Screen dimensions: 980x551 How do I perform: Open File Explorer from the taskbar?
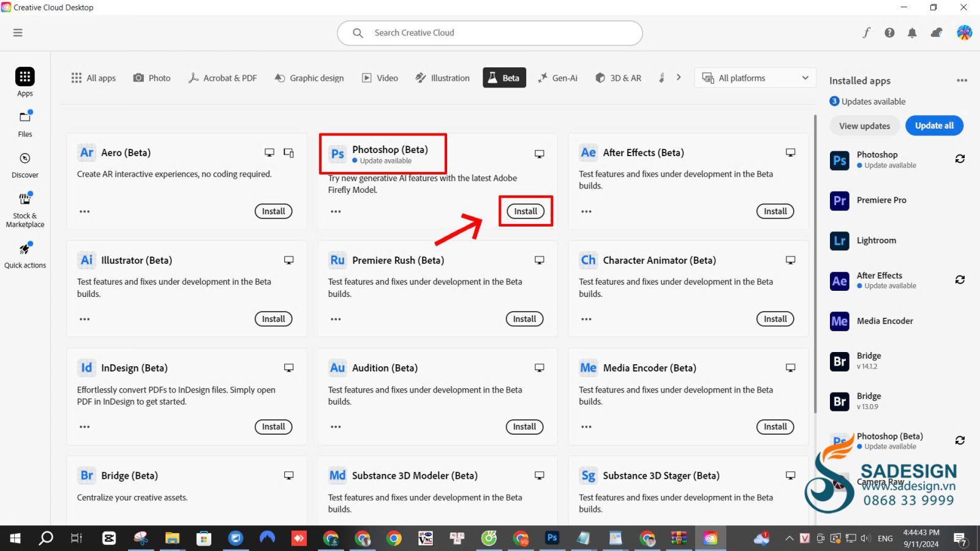pyautogui.click(x=172, y=538)
